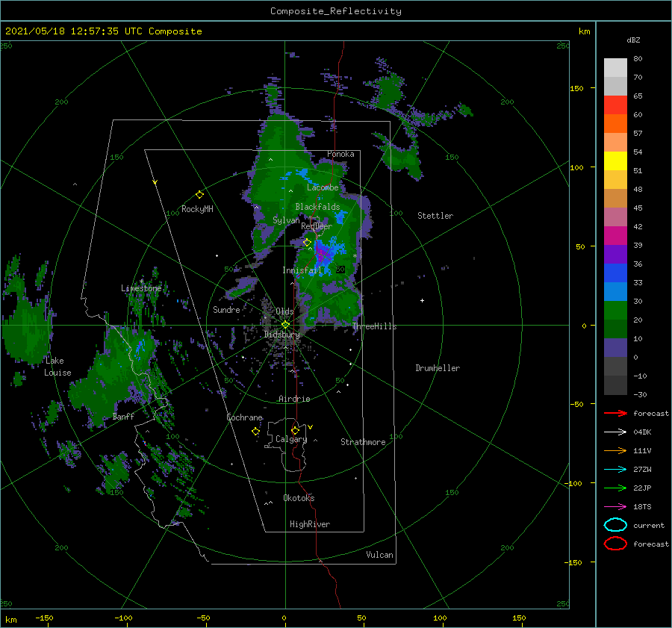Click the 33 dBZ blue color swatch

615,291
